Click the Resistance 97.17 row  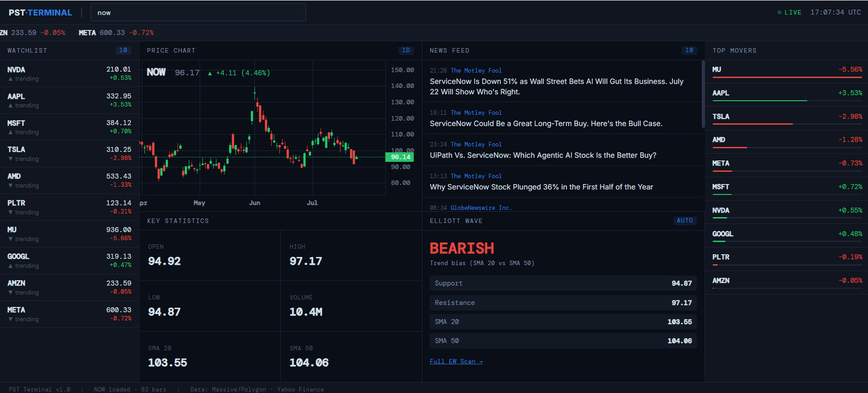[x=563, y=303]
